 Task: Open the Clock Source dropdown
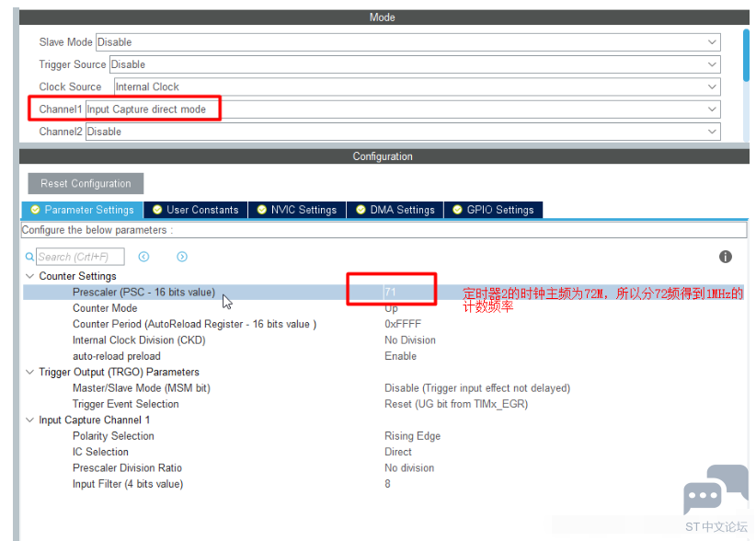click(712, 86)
